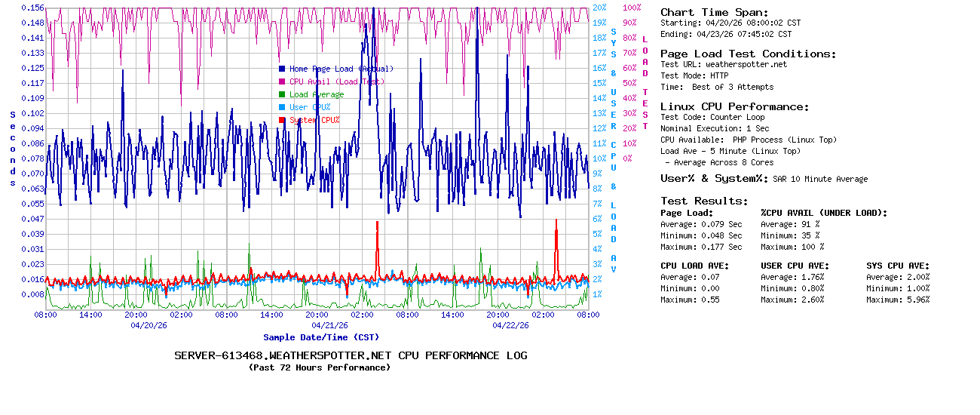Click the Sample Date/Time (CST) axis title
The height and width of the screenshot is (415, 980).
point(320,337)
